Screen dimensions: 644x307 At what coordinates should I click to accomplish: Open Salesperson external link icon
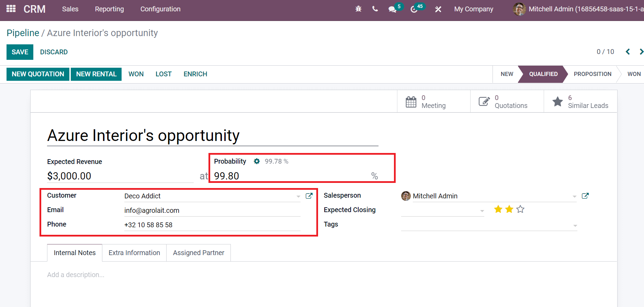[585, 196]
